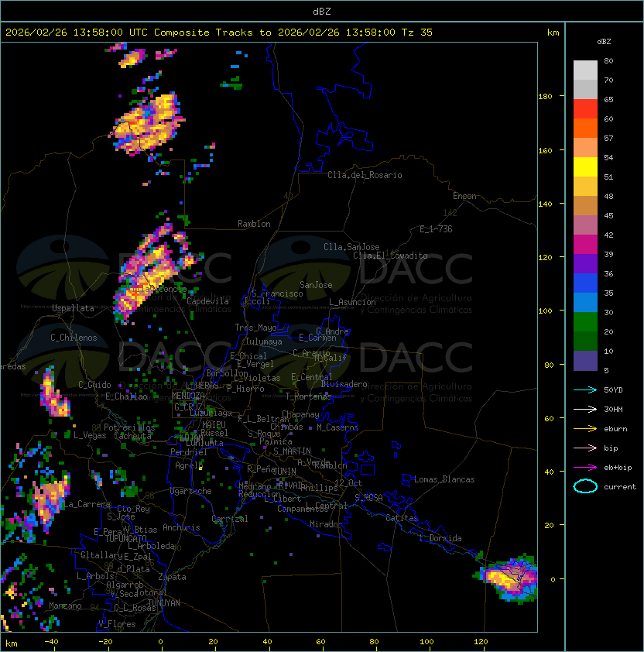Click the 'Lomas_Blancas' map label
Viewport: 644px width, 652px height.
coord(444,479)
